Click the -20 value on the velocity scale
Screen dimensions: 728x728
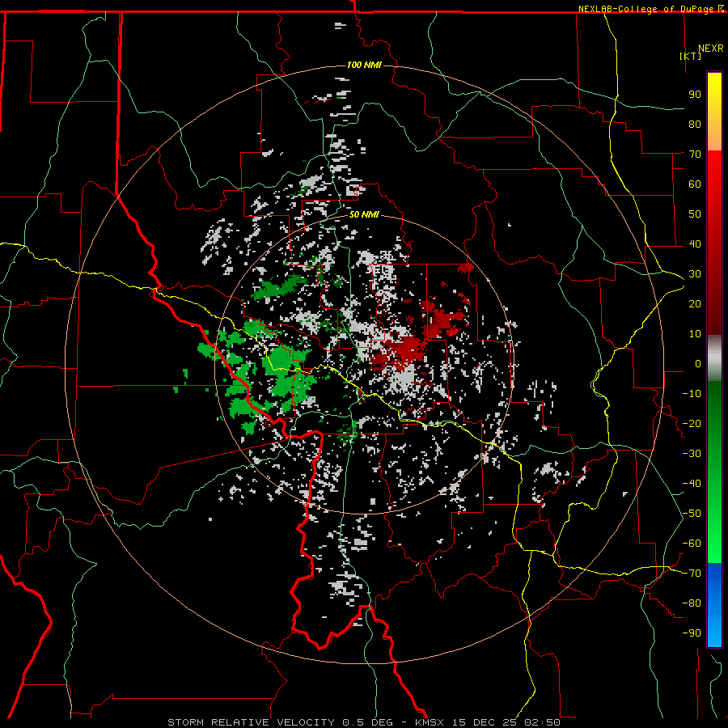[x=692, y=423]
